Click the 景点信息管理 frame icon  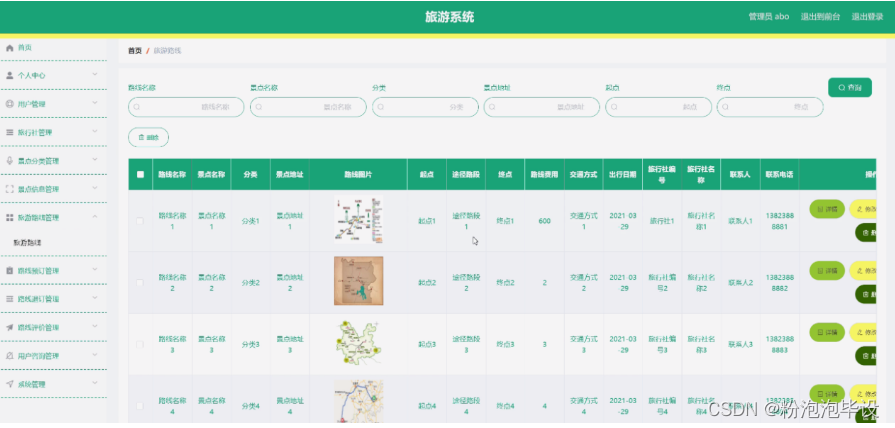pyautogui.click(x=10, y=188)
